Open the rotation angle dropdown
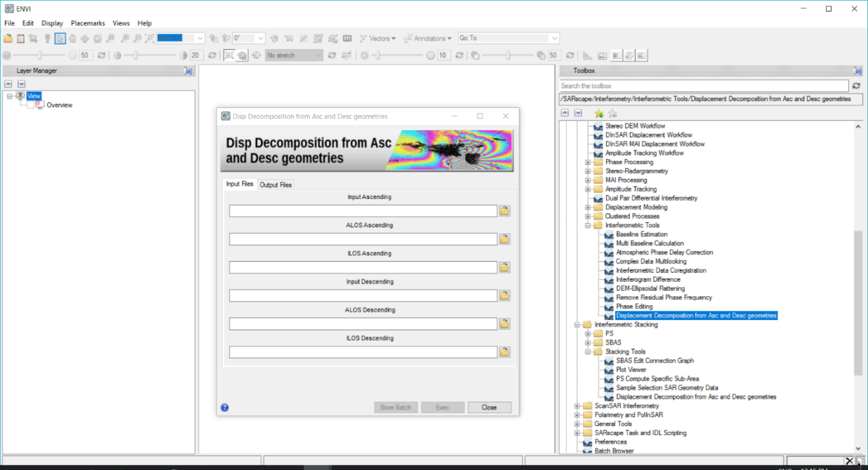The height and width of the screenshot is (470, 868). point(260,38)
